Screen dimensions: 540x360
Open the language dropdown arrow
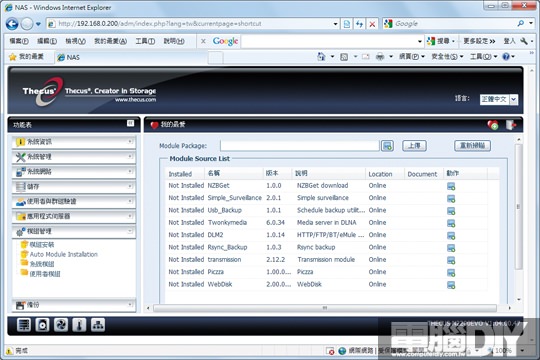click(x=513, y=100)
